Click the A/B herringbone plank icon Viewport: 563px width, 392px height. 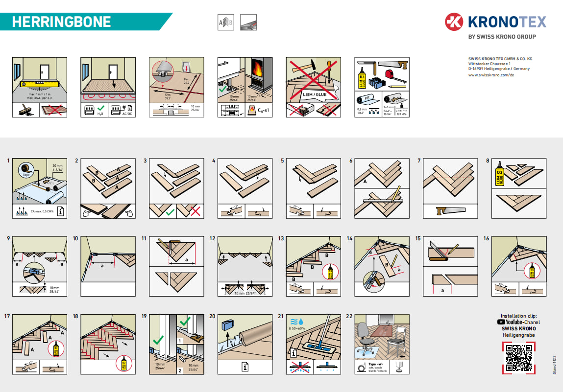click(226, 22)
